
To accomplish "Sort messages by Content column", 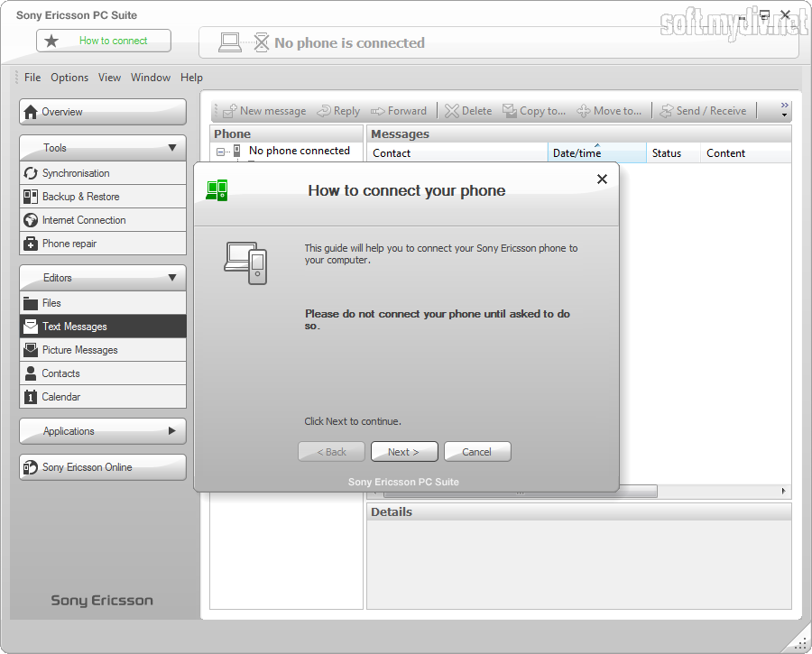I will (x=746, y=153).
